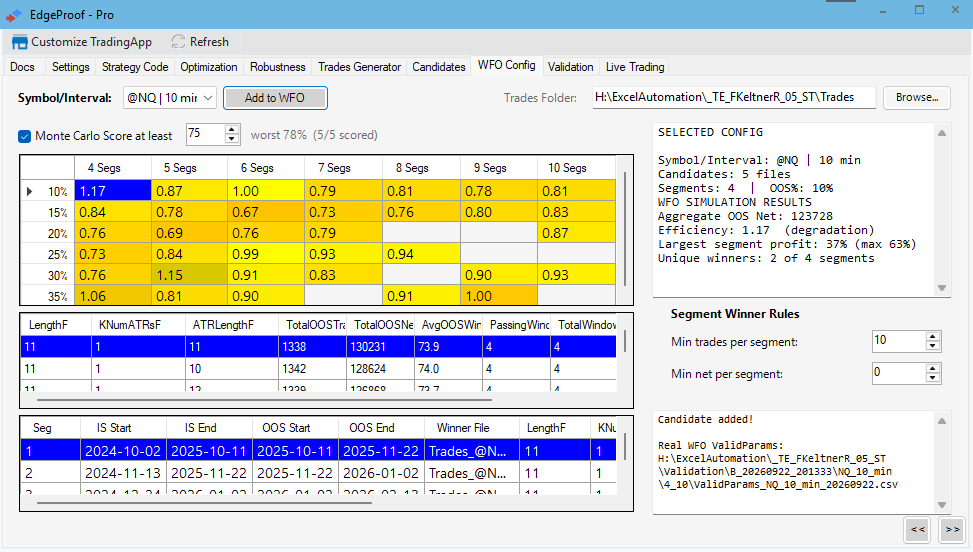Select the row with TotalOOSNet 128624

pos(319,368)
